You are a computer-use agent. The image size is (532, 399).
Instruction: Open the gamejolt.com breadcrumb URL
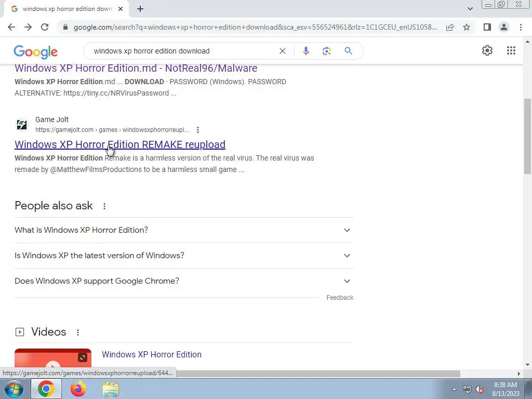pyautogui.click(x=112, y=130)
